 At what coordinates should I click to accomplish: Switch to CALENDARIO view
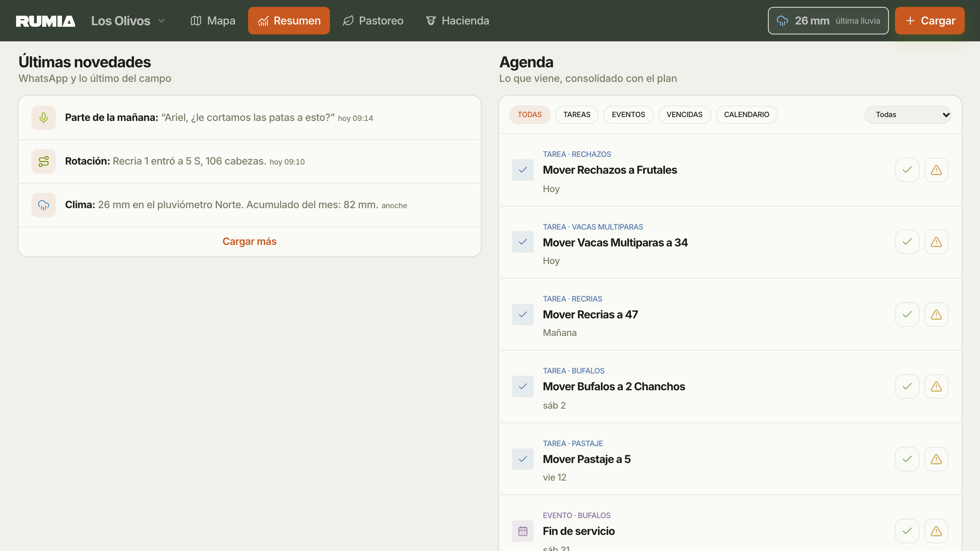pyautogui.click(x=746, y=115)
